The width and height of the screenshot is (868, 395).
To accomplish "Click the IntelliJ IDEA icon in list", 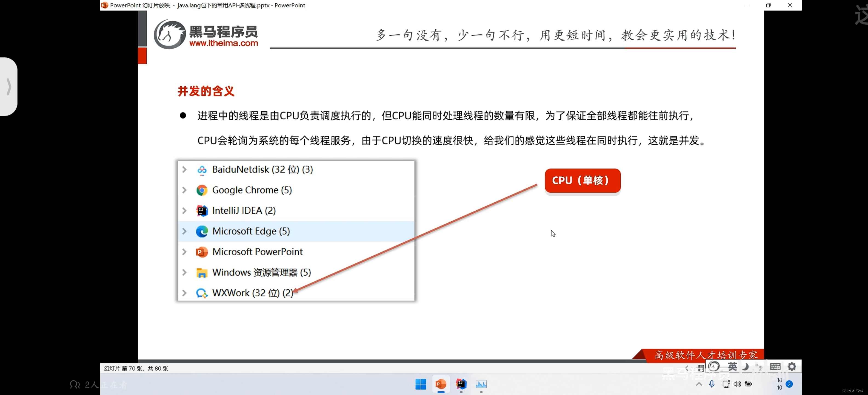I will tap(202, 211).
